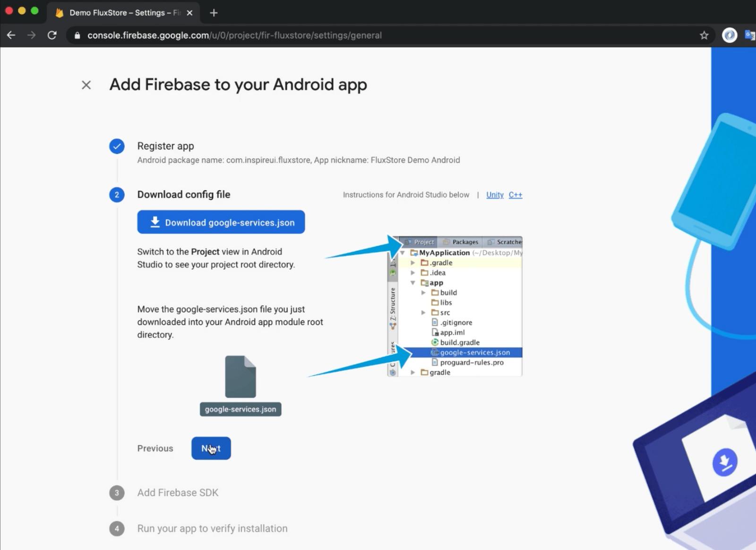The width and height of the screenshot is (756, 550).
Task: Click the Next button
Action: [211, 448]
